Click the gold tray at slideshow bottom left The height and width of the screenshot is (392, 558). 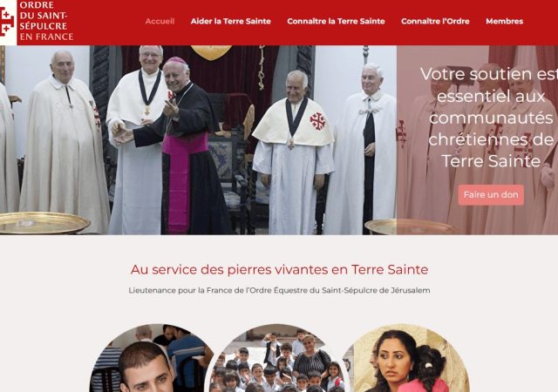tap(44, 223)
